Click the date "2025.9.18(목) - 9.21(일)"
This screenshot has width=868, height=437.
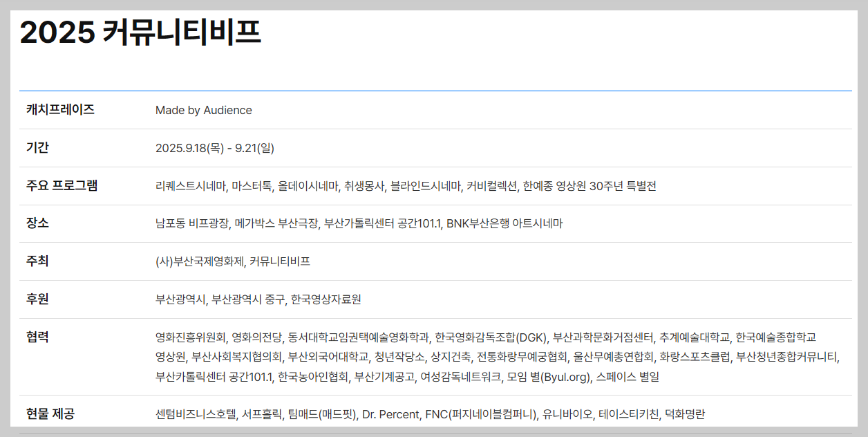(215, 148)
